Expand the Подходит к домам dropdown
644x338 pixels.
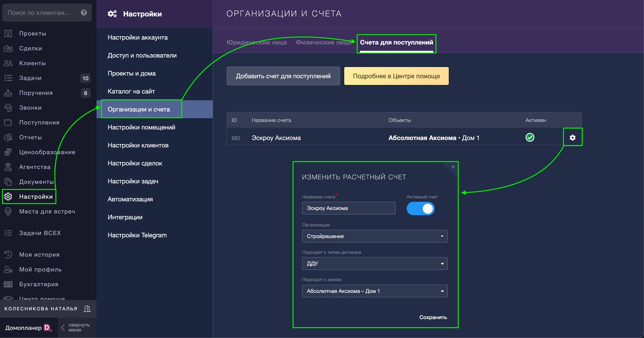pos(375,291)
